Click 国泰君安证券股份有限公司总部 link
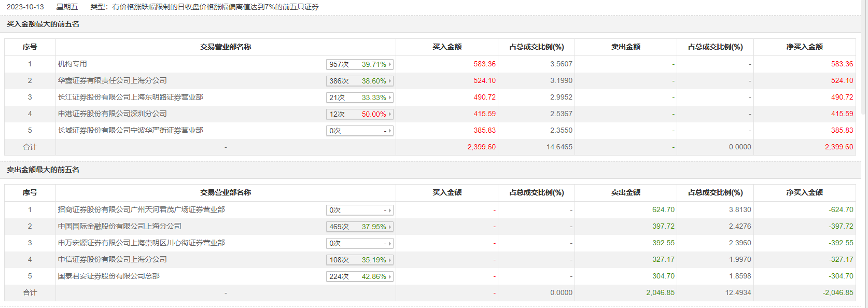 tap(109, 276)
